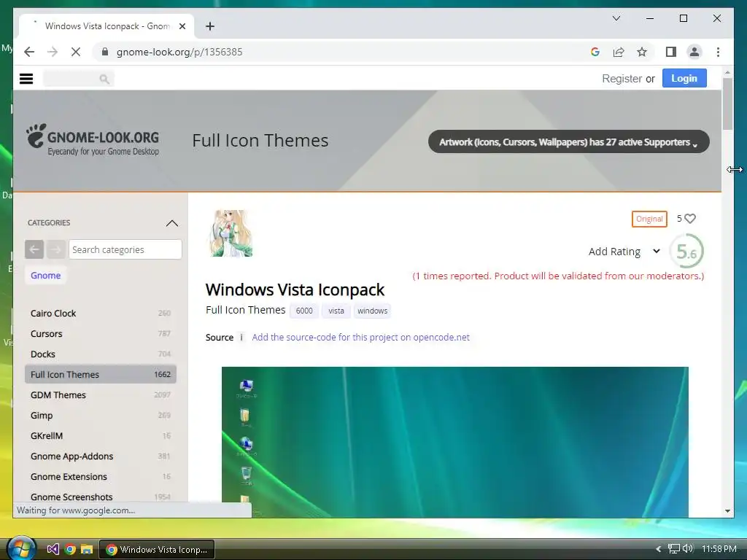Expand the active Supporters banner

(569, 142)
